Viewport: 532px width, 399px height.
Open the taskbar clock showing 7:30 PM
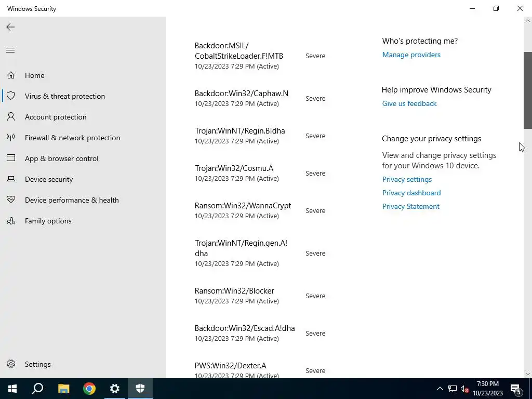[488, 389]
